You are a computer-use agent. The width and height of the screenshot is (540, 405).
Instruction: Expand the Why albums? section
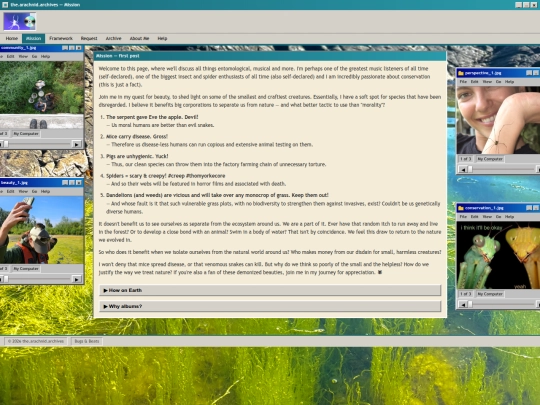point(270,306)
